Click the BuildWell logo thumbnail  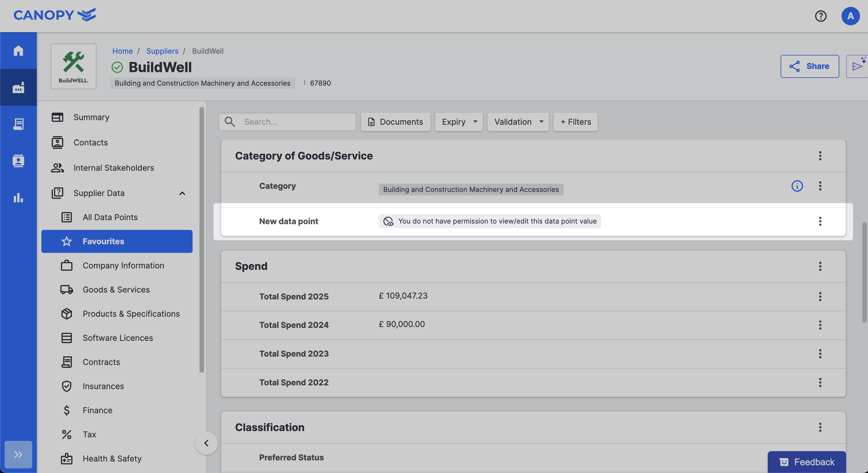pyautogui.click(x=74, y=66)
